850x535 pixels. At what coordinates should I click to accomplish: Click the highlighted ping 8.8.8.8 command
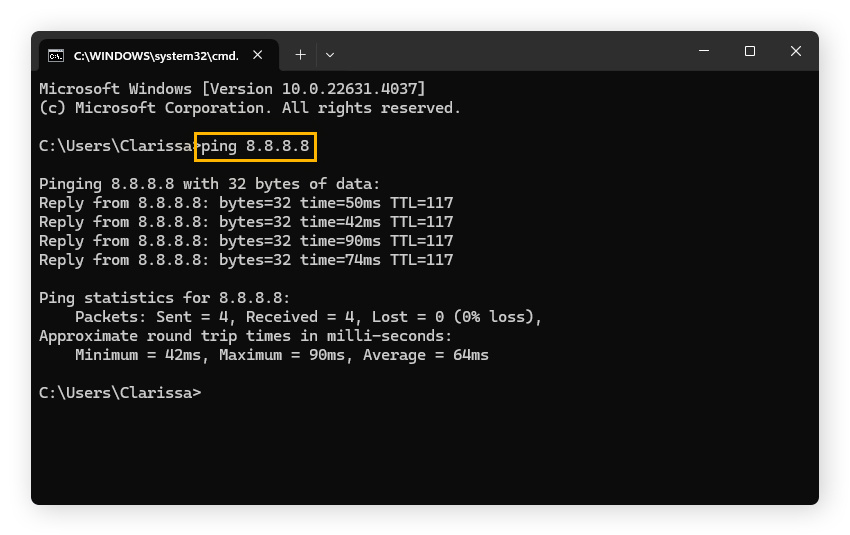[256, 146]
